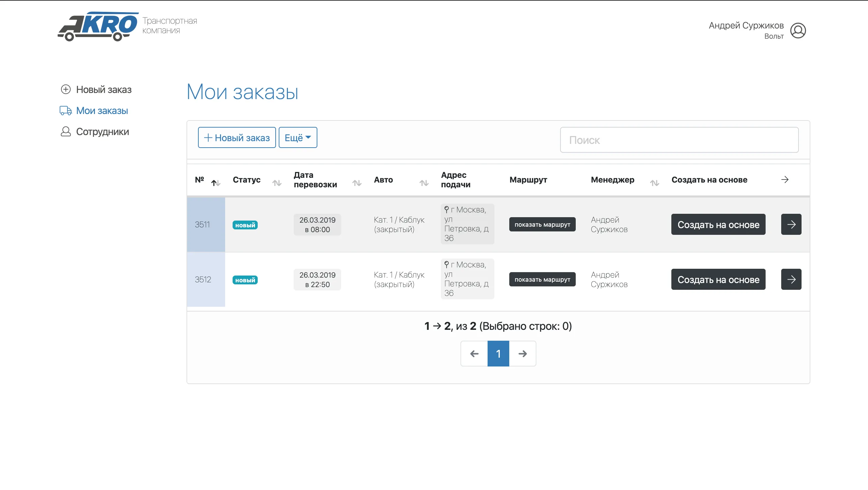This screenshot has width=868, height=490.
Task: Click arrow icon in table header
Action: pos(785,180)
